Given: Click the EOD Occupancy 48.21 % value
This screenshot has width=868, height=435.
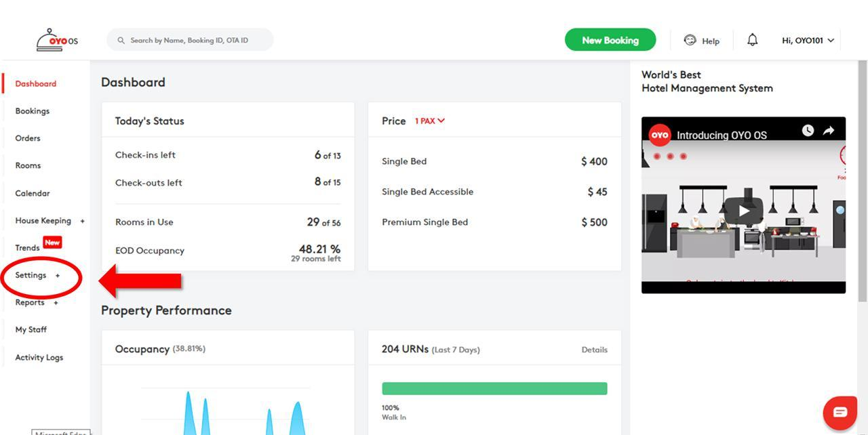Looking at the screenshot, I should pos(319,249).
